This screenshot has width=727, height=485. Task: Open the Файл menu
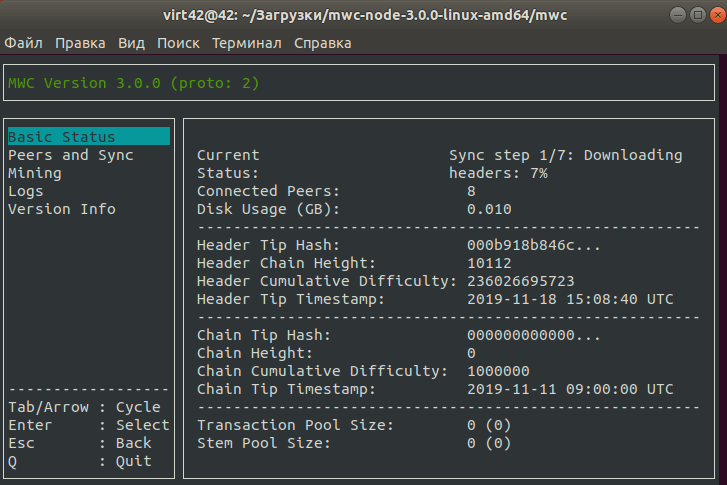click(x=23, y=43)
